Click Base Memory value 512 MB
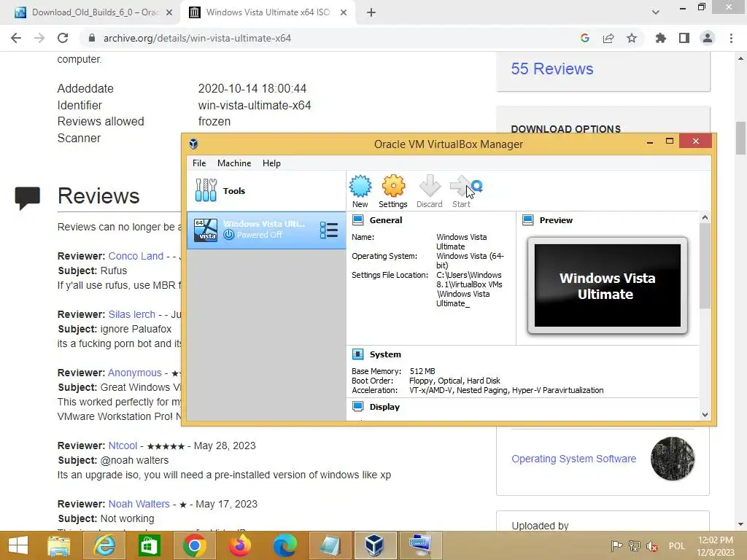The width and height of the screenshot is (747, 560). 422,371
